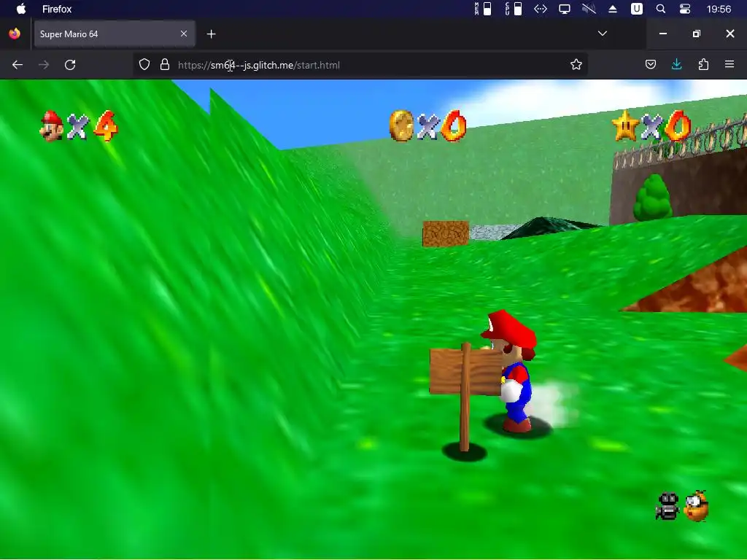This screenshot has height=560, width=747.
Task: Click Mario head lives counter
Action: (x=52, y=125)
